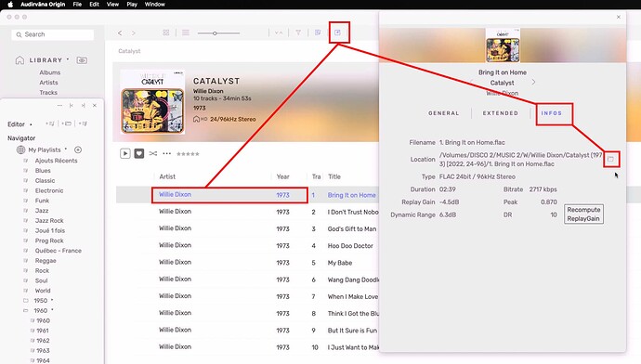Open the Play menu in menu bar

[x=132, y=4]
